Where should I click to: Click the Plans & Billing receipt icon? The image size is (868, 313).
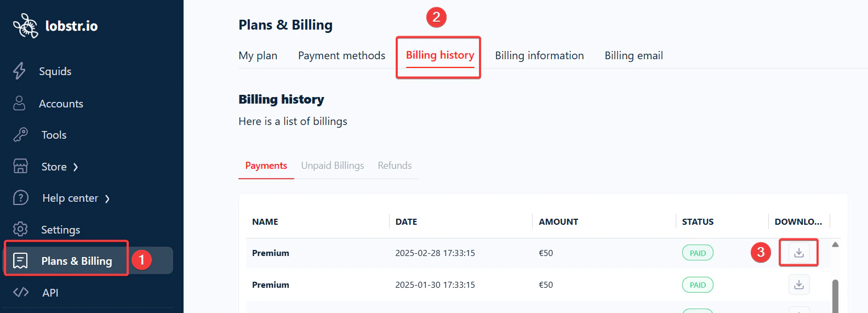point(20,260)
